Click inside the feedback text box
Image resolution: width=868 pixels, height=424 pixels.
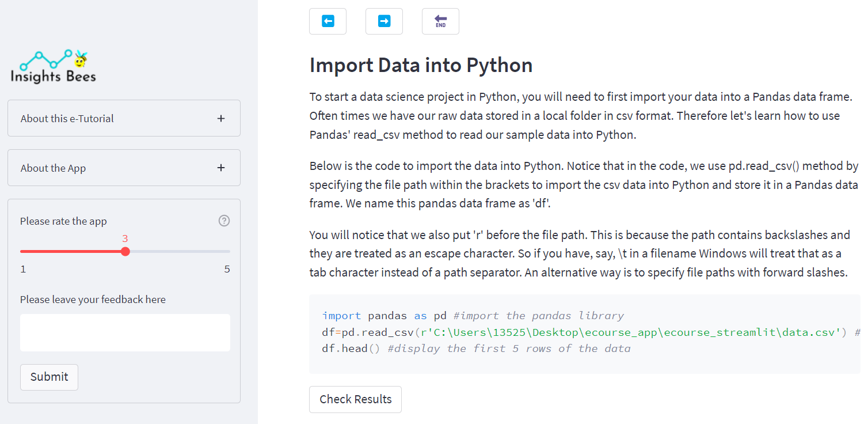point(125,332)
